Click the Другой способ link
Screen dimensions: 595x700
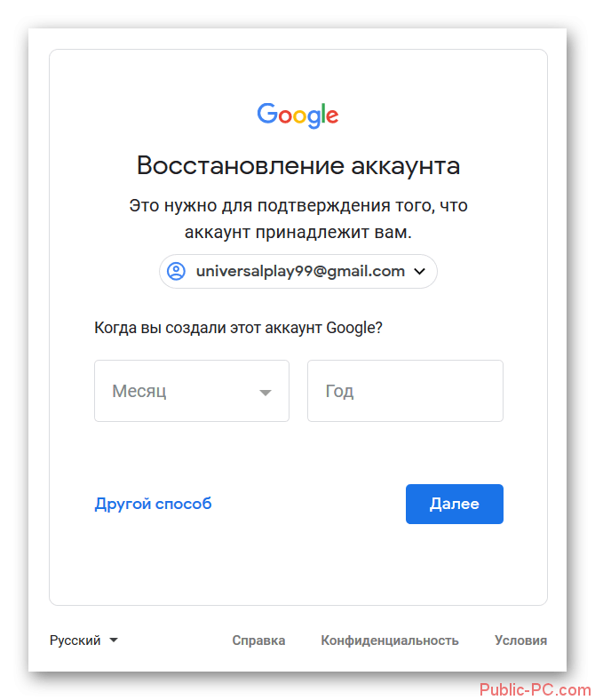[153, 504]
